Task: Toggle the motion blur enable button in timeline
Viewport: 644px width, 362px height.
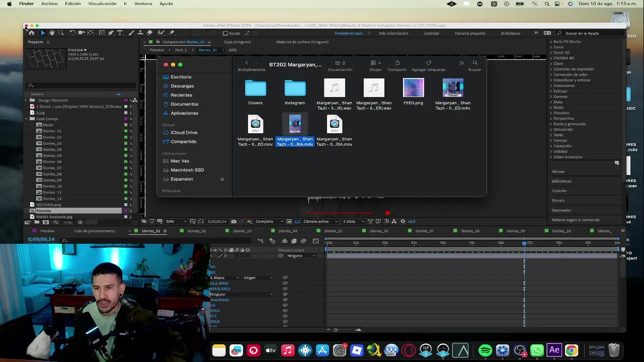Action: (303, 241)
